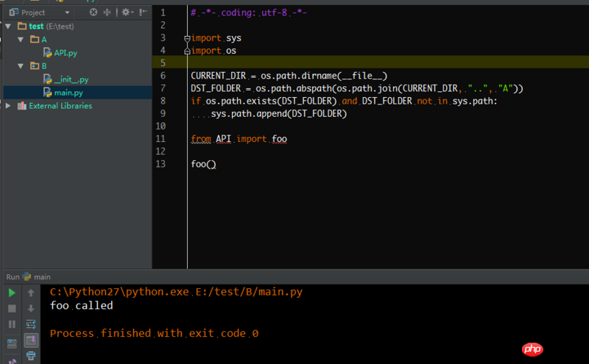Click the green Rerun button in Run panel
The image size is (589, 364).
coord(12,293)
